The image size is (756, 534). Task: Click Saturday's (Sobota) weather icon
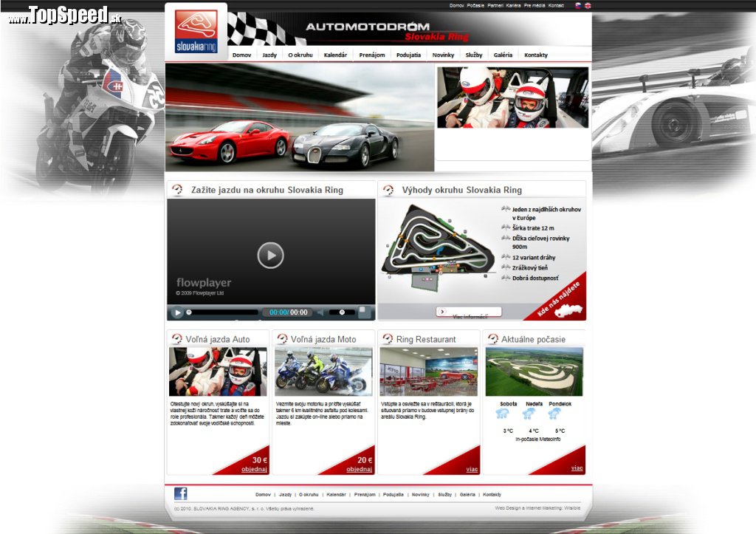[502, 414]
